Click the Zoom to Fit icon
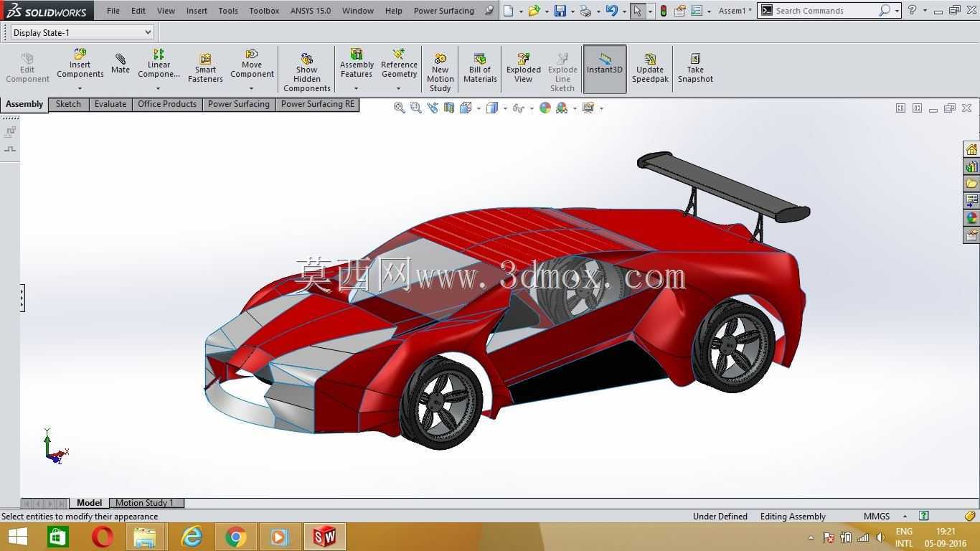The image size is (980, 551). (400, 108)
